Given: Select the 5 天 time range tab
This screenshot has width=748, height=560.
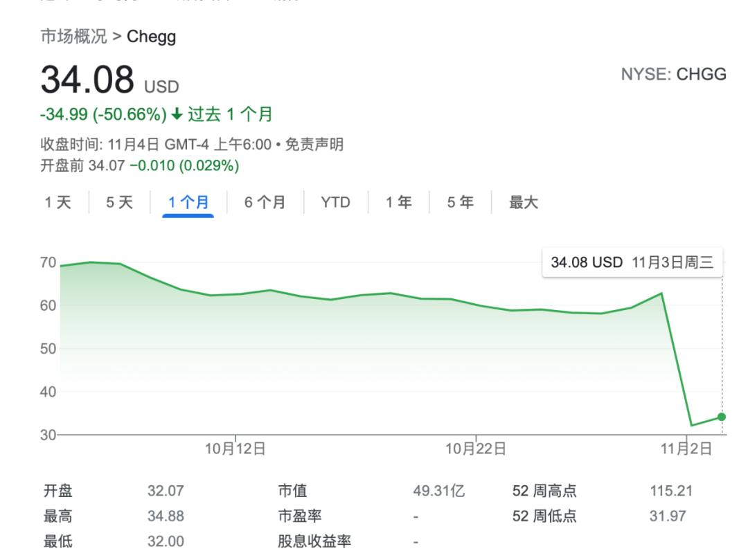Looking at the screenshot, I should pos(119,203).
